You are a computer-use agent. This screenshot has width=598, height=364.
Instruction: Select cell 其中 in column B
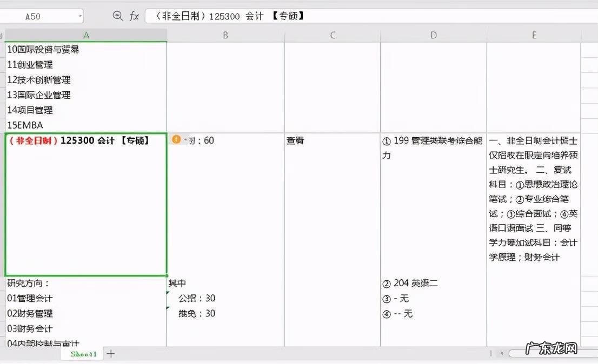tap(226, 284)
